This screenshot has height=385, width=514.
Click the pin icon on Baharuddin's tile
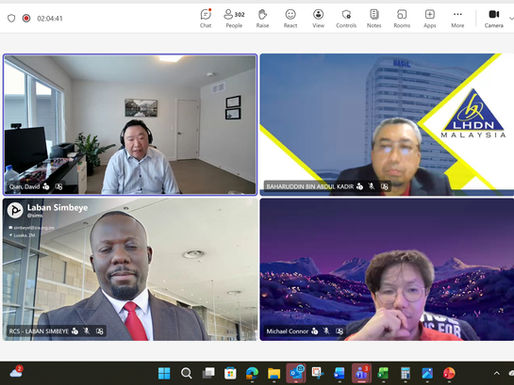pyautogui.click(x=384, y=186)
